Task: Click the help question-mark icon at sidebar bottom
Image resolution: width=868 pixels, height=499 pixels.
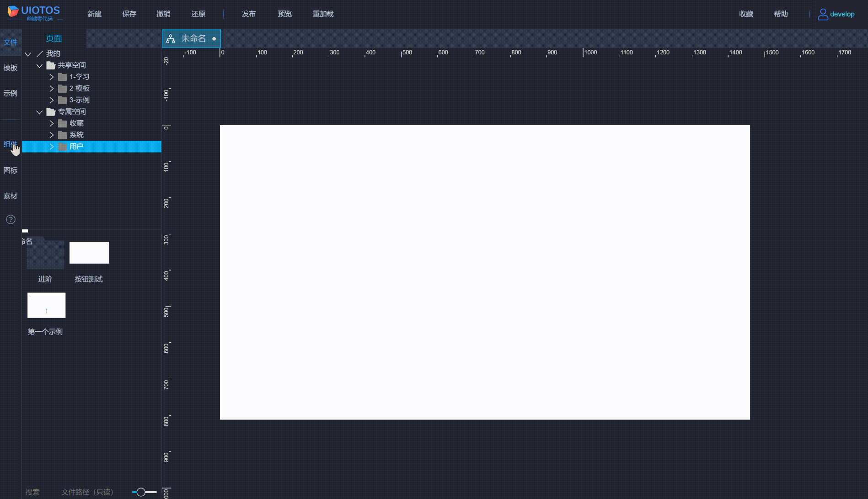Action: pos(11,219)
